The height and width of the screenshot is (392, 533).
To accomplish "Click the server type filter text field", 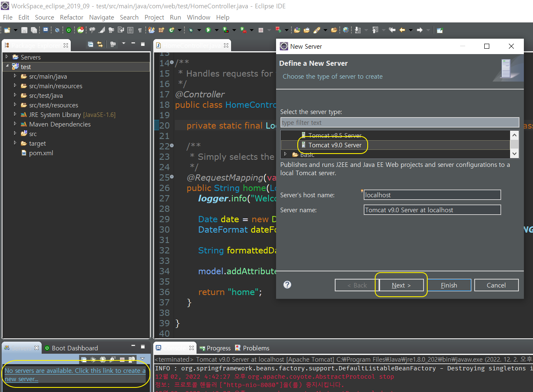I will (x=400, y=122).
